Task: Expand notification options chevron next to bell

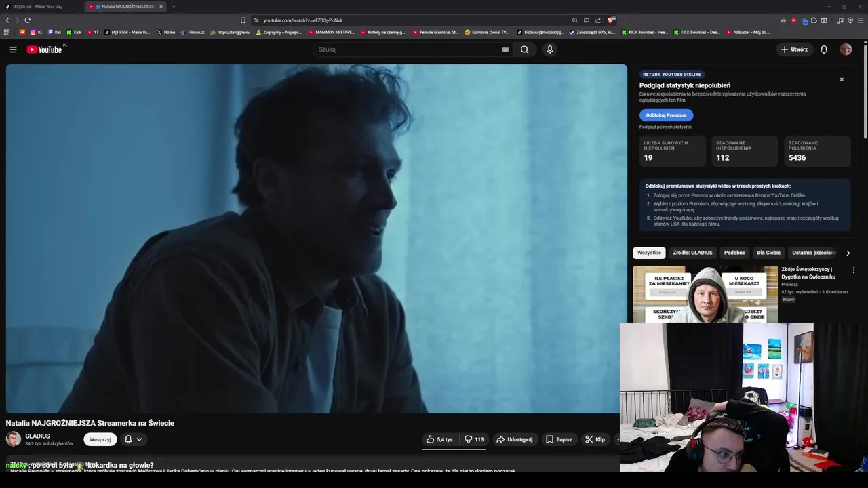Action: click(139, 439)
